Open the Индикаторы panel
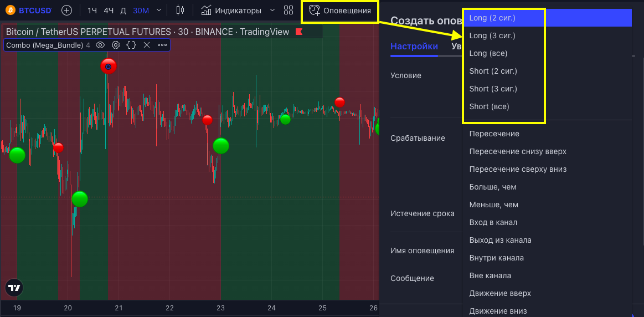 pos(231,11)
